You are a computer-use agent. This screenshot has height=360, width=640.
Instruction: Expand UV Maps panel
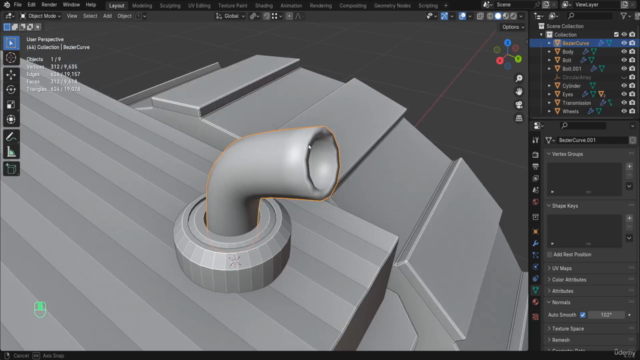click(562, 268)
